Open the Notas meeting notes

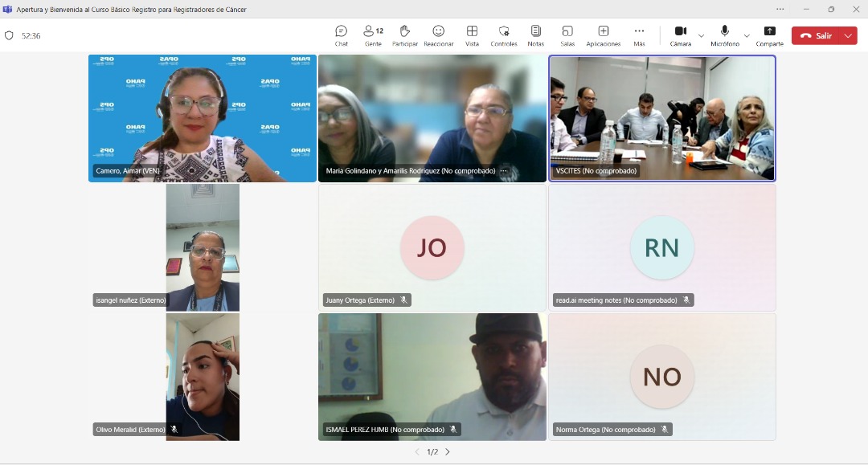536,35
